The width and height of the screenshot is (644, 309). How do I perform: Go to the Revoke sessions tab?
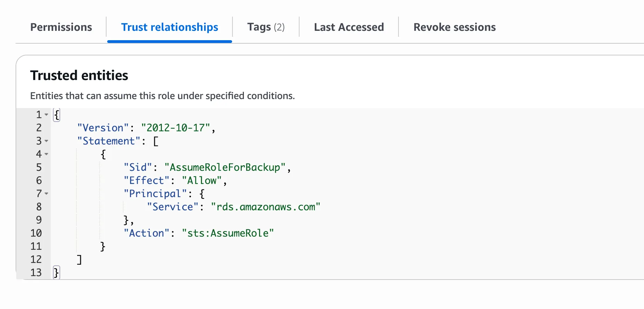(454, 27)
